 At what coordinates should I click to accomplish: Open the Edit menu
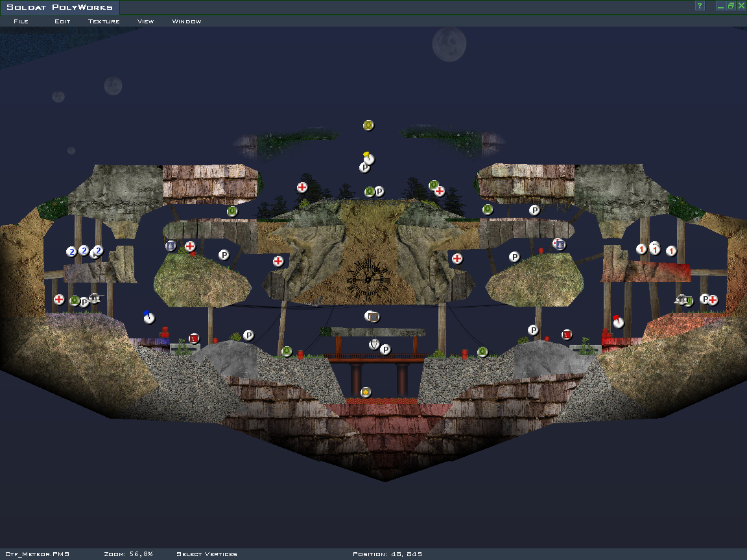coord(62,21)
